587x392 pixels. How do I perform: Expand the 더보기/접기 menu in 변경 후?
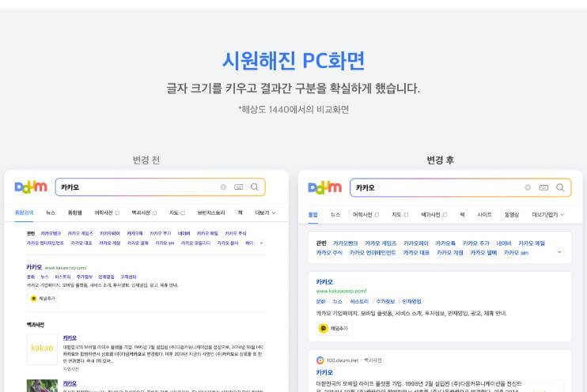click(x=547, y=214)
